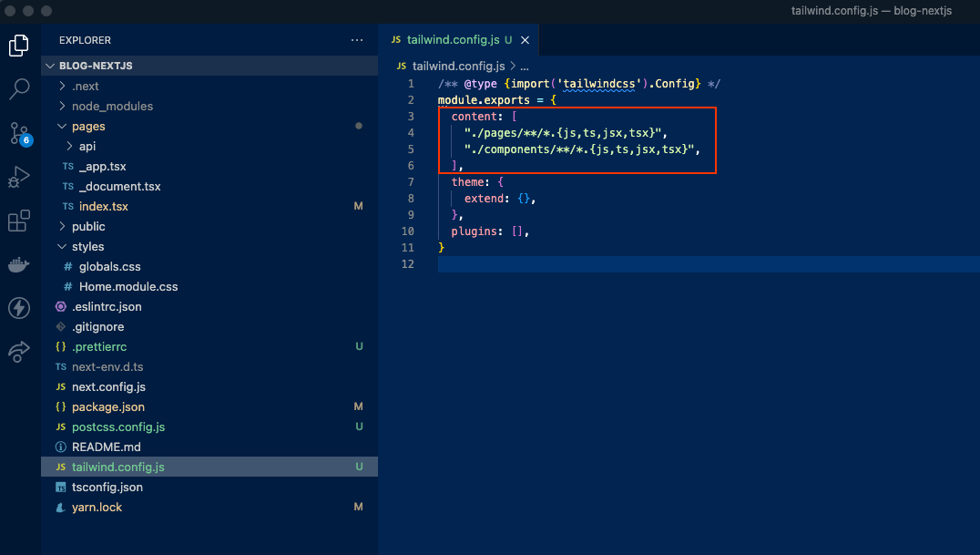Open index.tsx from the file tree
This screenshot has width=980, height=555.
coord(103,207)
